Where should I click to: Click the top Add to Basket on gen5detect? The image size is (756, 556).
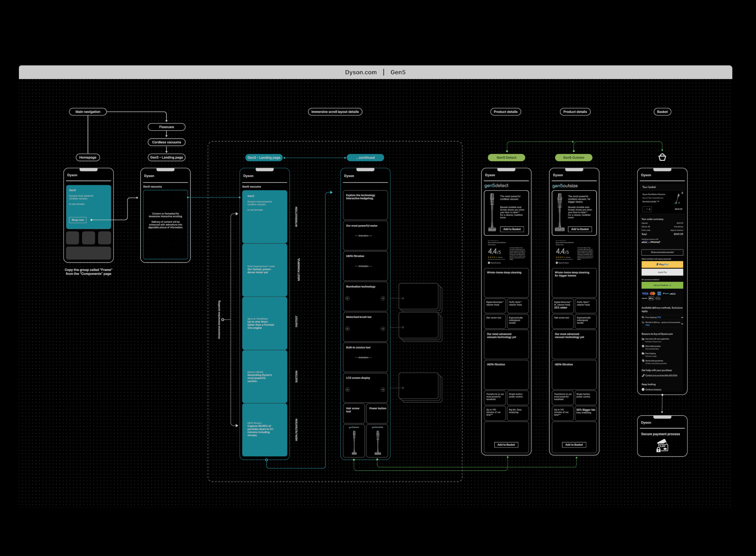[x=512, y=229]
